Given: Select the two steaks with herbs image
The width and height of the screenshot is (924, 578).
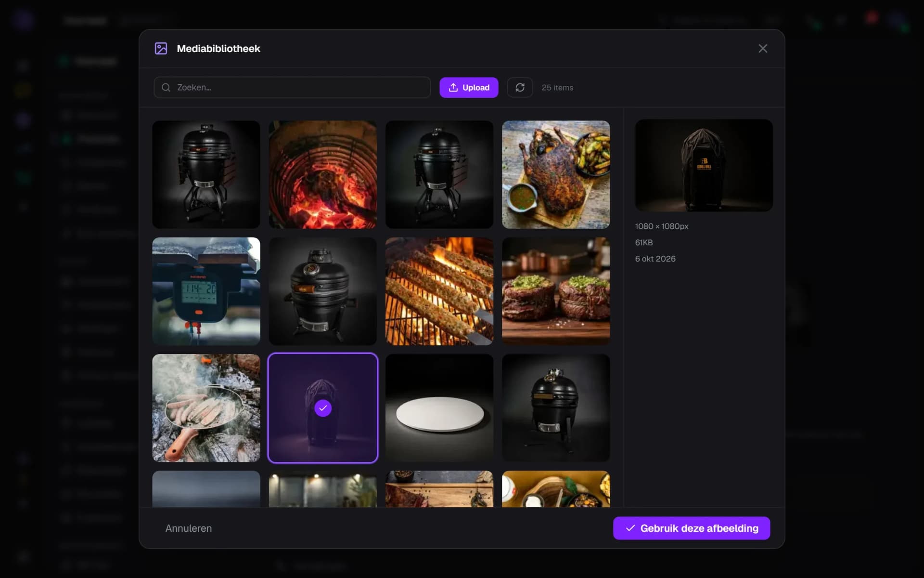Looking at the screenshot, I should pyautogui.click(x=556, y=291).
